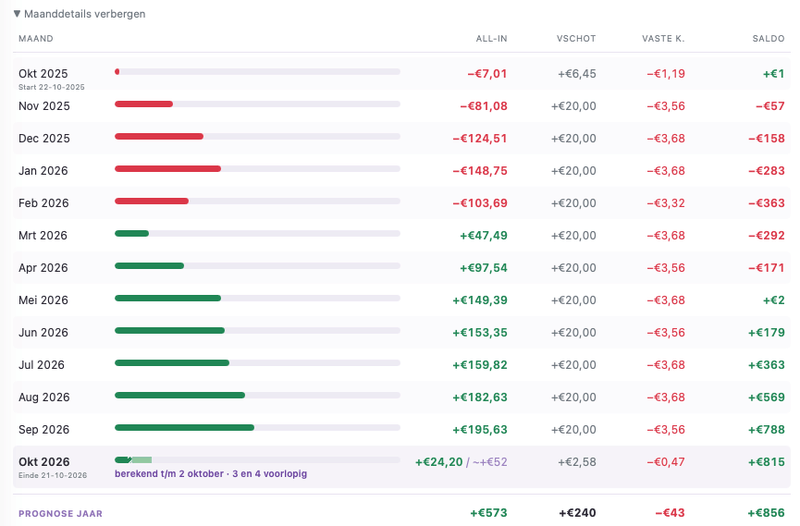
Task: Click the VSCHOT column header
Action: [576, 39]
